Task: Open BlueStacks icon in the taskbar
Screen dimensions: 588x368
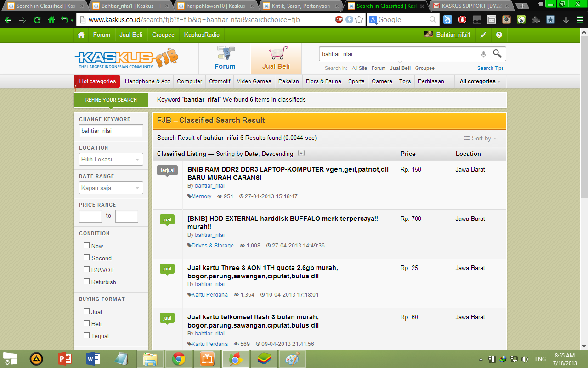Action: point(264,359)
